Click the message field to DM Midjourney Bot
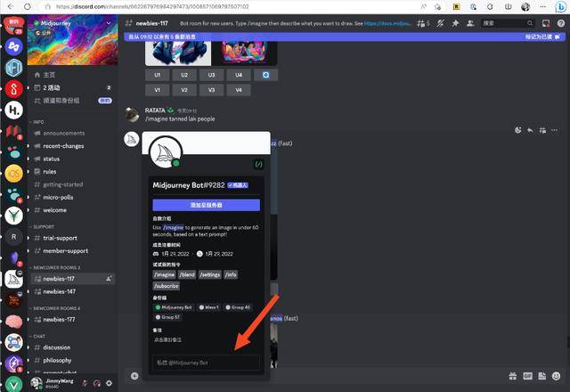This screenshot has height=392, width=570. (206, 363)
